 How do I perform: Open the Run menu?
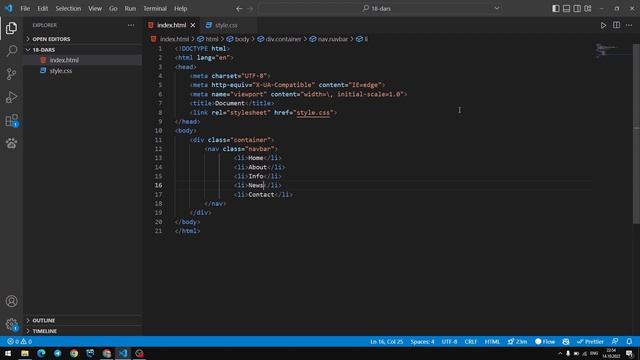130,9
